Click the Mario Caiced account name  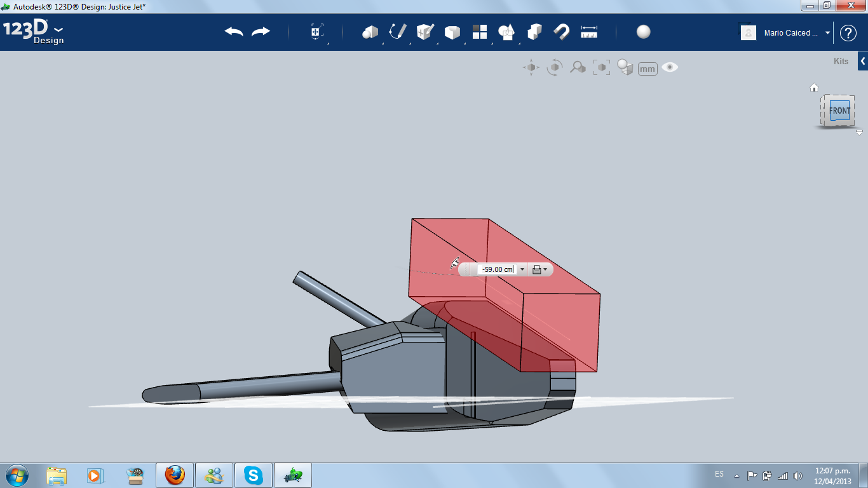(791, 33)
